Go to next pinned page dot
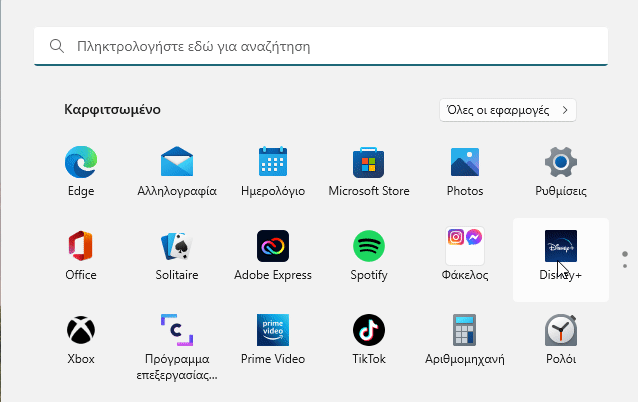Viewport: 638px width, 402px height. click(x=625, y=266)
